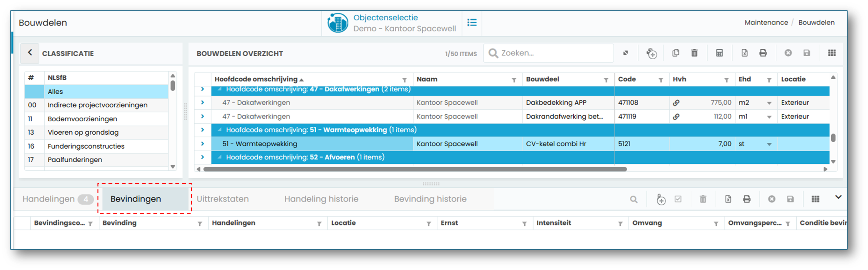Image resolution: width=868 pixels, height=270 pixels.
Task: Open Ehd dropdown for CV-ketel combi Hr
Action: [x=769, y=144]
